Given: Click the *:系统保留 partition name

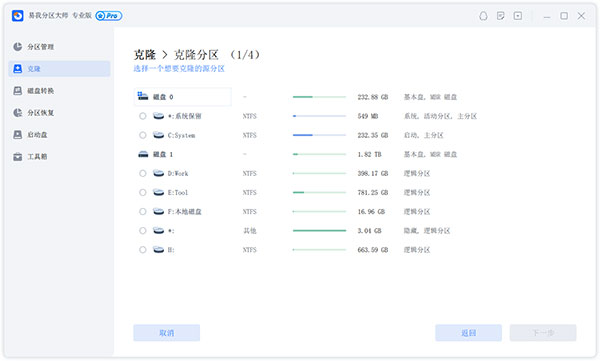Looking at the screenshot, I should (184, 116).
